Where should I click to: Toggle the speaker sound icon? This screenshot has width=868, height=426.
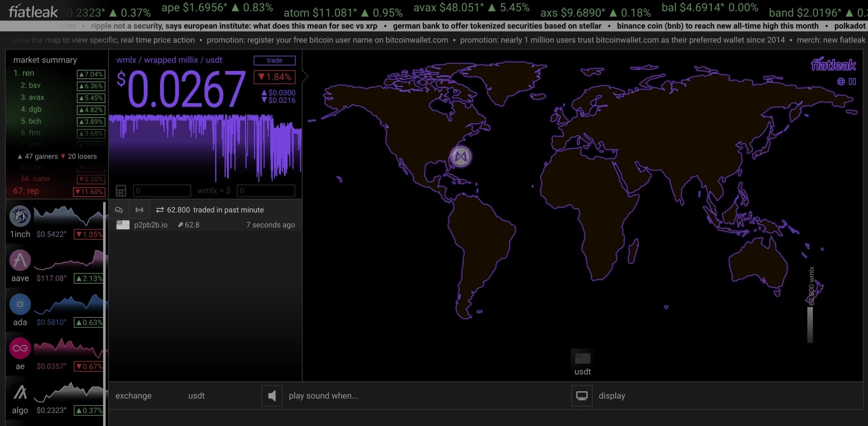coord(272,396)
